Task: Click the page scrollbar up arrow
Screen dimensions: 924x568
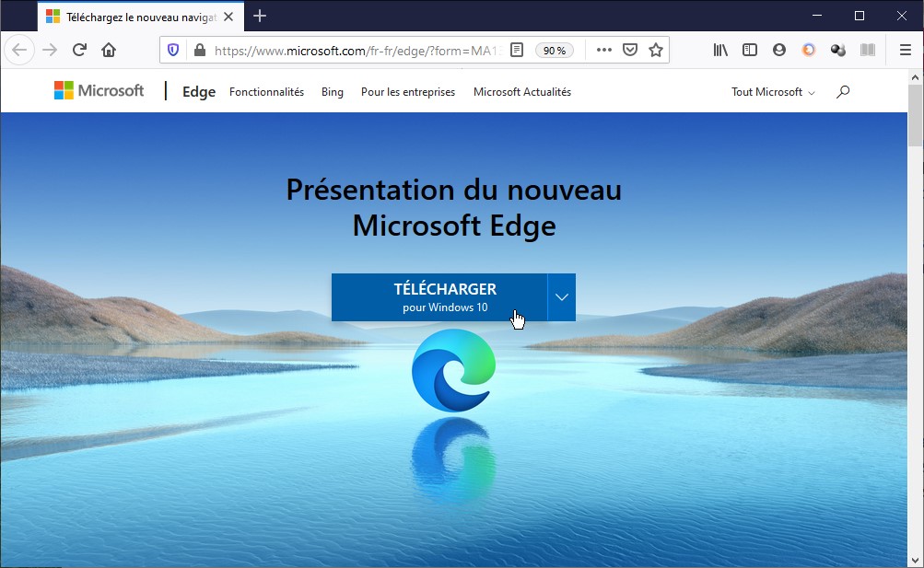Action: 915,76
